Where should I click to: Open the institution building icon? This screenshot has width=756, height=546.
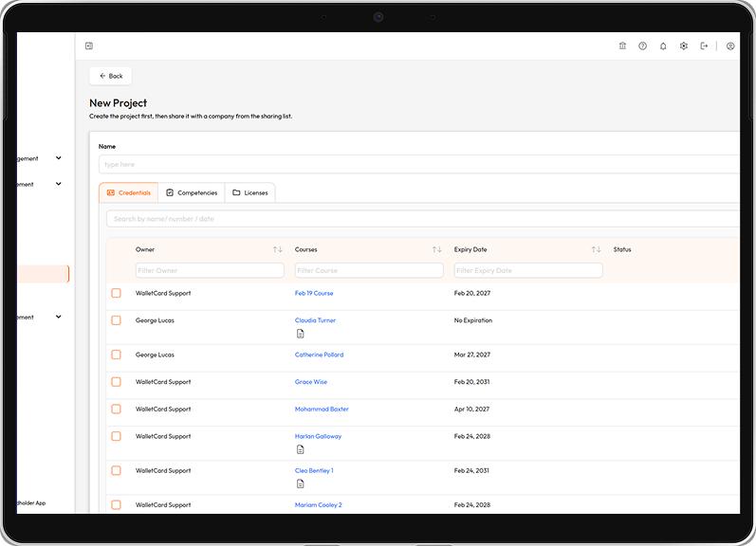point(622,45)
